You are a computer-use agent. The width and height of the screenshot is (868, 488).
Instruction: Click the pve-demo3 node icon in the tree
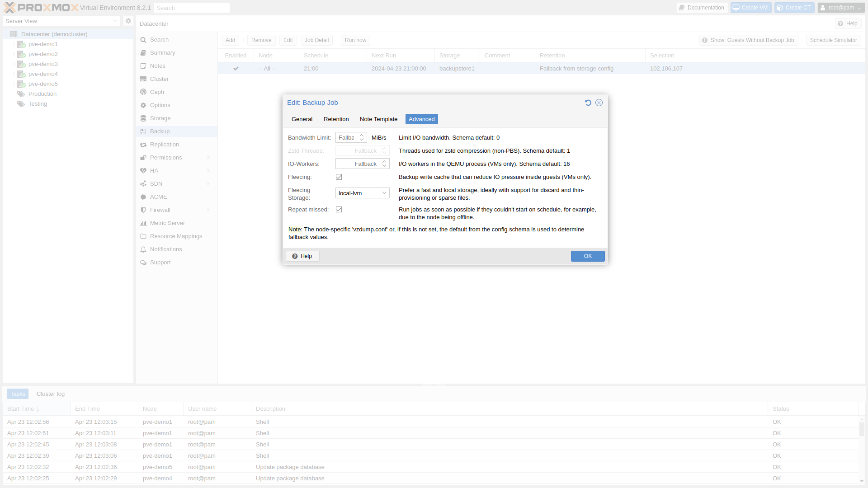(21, 64)
